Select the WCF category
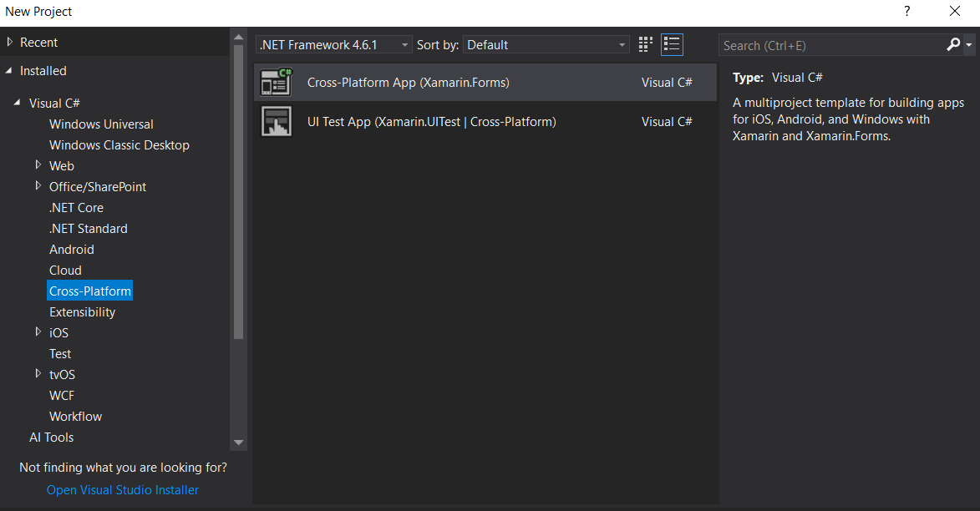The image size is (980, 511). pyautogui.click(x=62, y=396)
